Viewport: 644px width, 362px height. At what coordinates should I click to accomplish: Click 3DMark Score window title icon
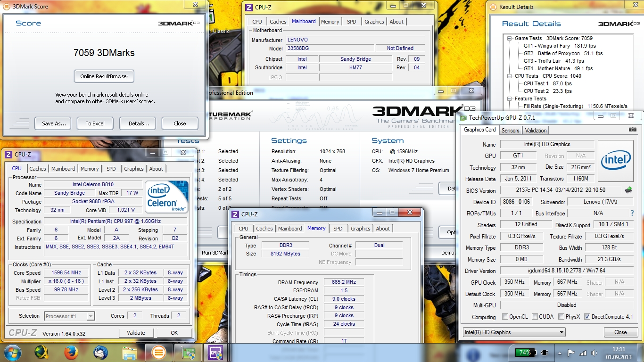click(x=7, y=7)
